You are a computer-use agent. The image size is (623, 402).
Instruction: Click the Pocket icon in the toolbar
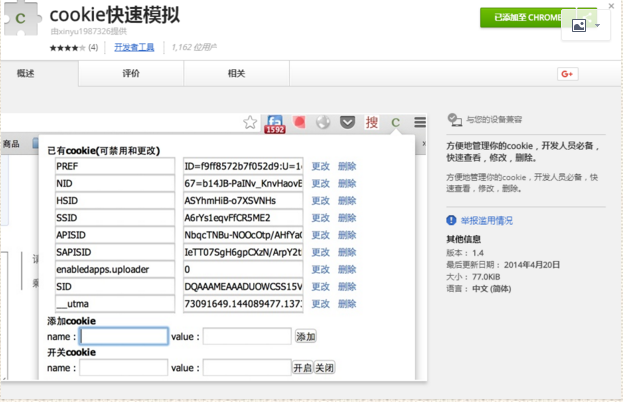(348, 122)
